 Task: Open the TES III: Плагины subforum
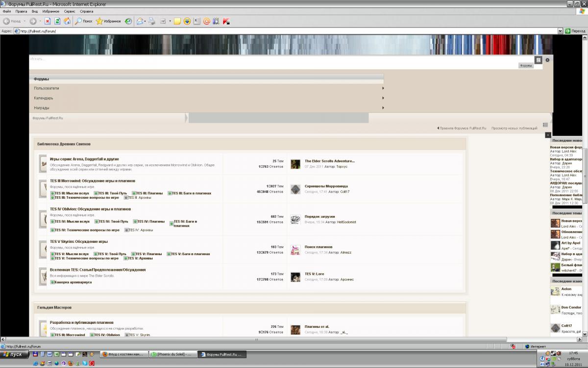[148, 193]
